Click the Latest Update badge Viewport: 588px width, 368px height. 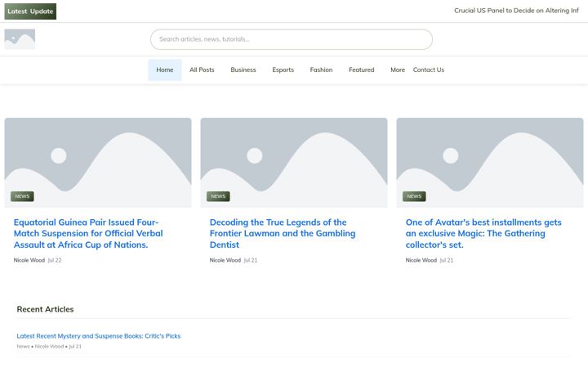pyautogui.click(x=30, y=11)
